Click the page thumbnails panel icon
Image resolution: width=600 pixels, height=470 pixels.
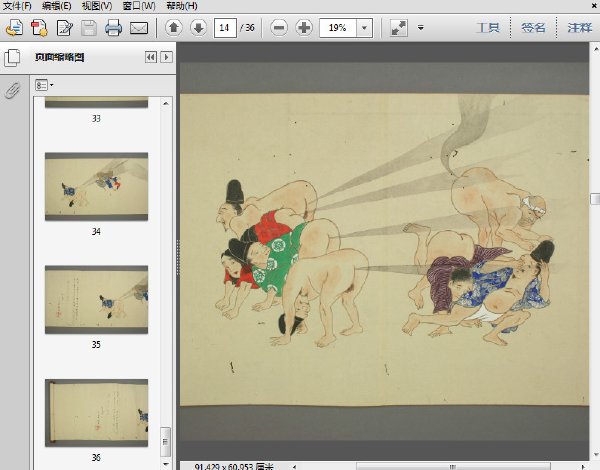[12, 58]
